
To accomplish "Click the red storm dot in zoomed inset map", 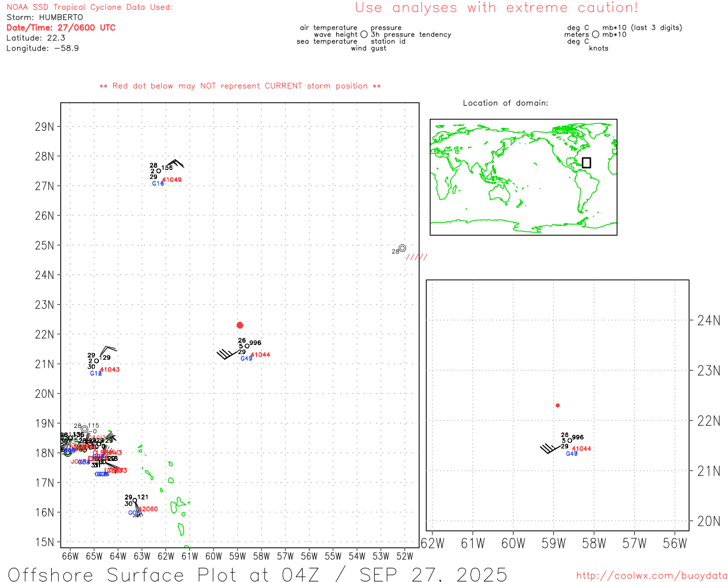I will coord(558,405).
